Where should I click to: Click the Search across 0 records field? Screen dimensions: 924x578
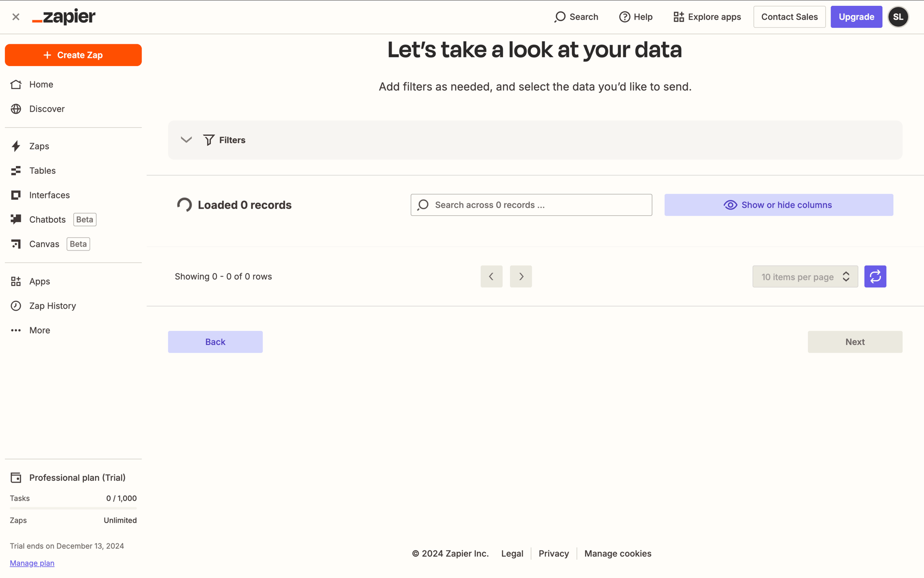pyautogui.click(x=531, y=205)
